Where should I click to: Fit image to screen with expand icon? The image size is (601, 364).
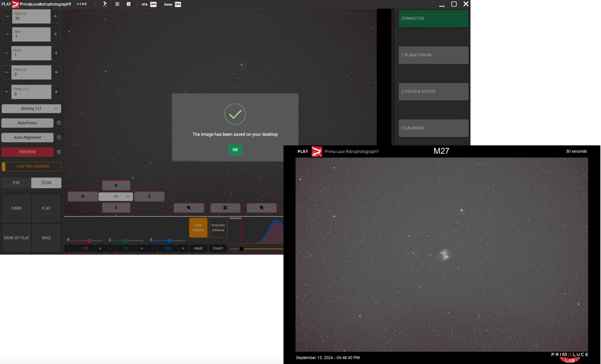click(x=225, y=208)
